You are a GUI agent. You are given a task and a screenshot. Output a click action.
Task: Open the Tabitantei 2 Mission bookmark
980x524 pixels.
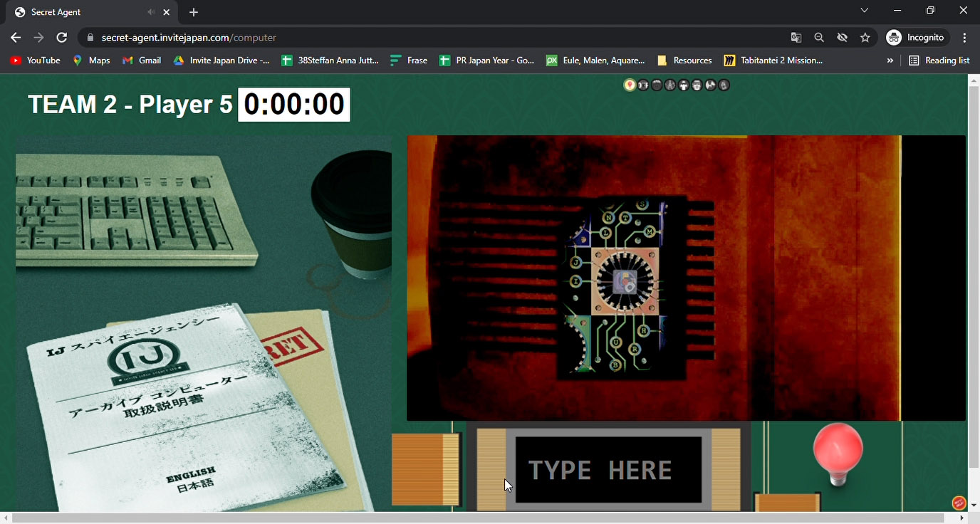(x=773, y=61)
